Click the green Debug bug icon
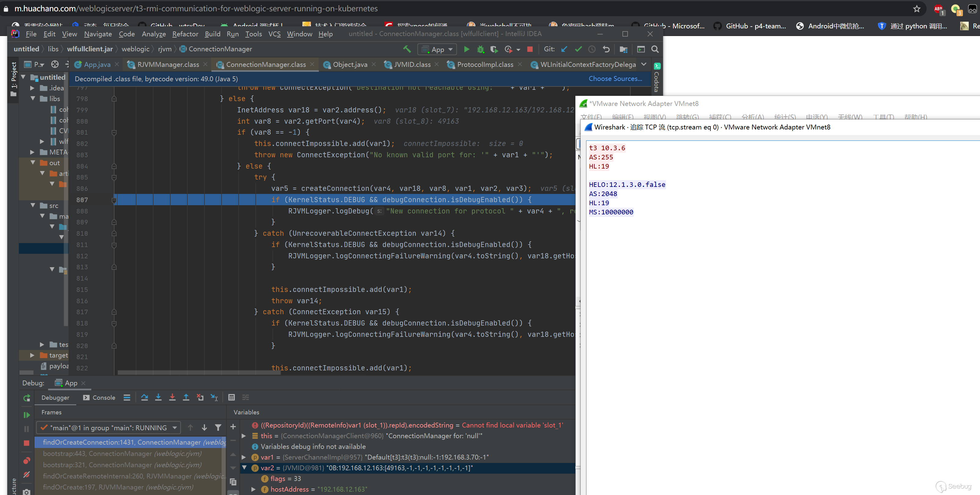The width and height of the screenshot is (980, 495). 481,49
